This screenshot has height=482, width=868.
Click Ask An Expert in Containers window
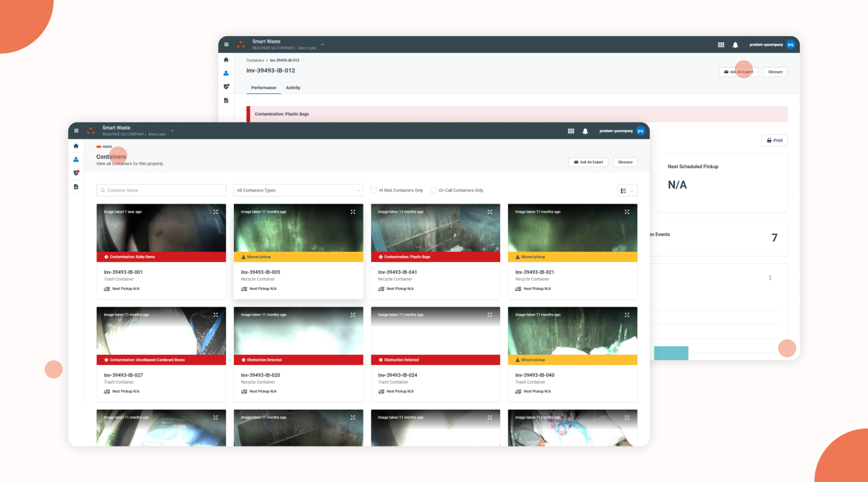pos(587,162)
